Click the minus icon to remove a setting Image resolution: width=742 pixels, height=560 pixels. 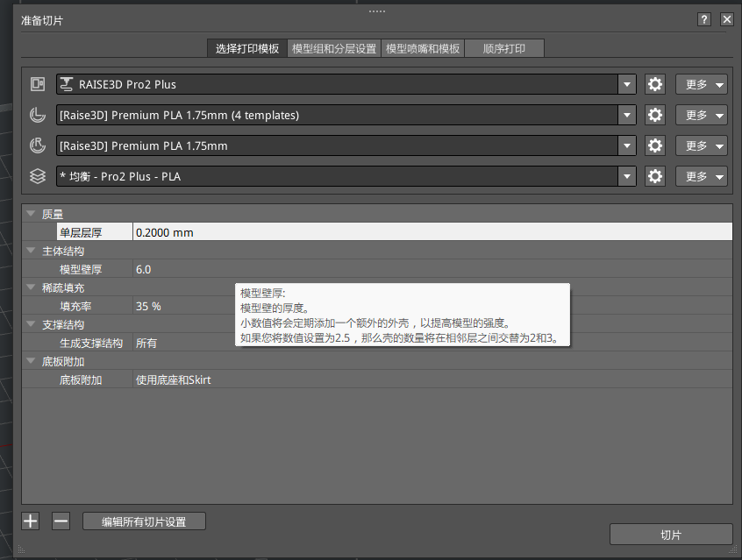click(x=61, y=521)
